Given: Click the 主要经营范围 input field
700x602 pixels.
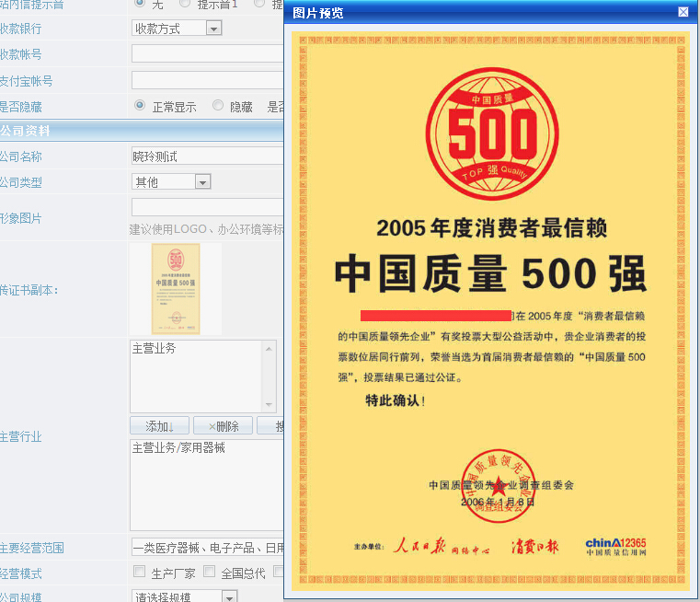Looking at the screenshot, I should [207, 547].
